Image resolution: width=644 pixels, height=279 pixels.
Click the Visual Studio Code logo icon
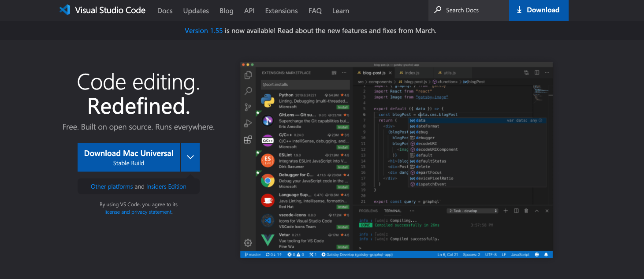pos(65,10)
